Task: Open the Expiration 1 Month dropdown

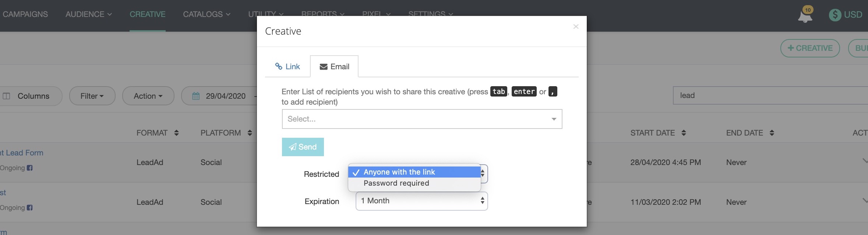Action: pos(421,201)
